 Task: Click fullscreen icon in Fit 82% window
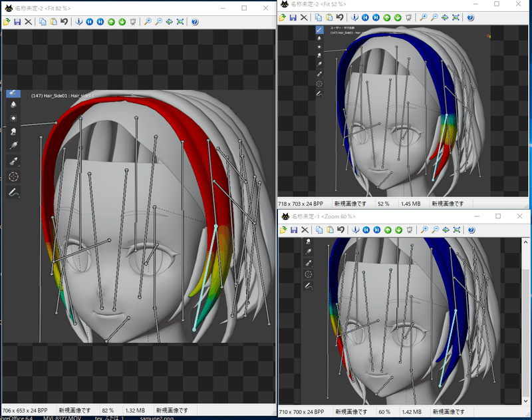click(180, 22)
